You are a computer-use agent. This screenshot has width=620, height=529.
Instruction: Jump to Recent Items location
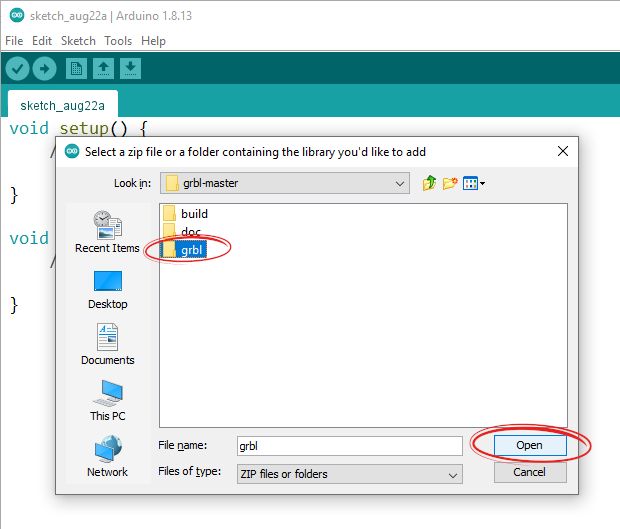coord(108,232)
